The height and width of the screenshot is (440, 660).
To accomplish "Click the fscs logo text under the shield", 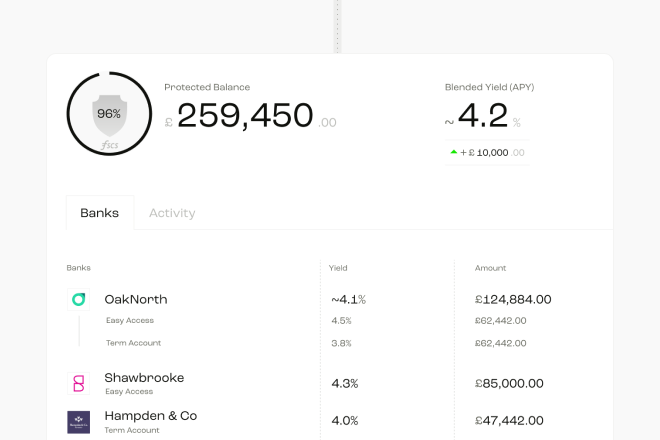I will (x=110, y=145).
